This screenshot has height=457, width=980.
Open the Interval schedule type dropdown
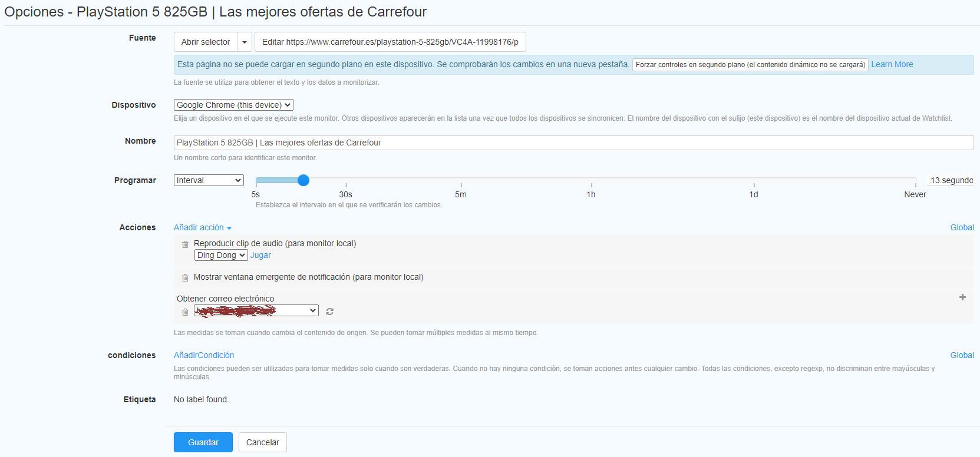pyautogui.click(x=209, y=180)
